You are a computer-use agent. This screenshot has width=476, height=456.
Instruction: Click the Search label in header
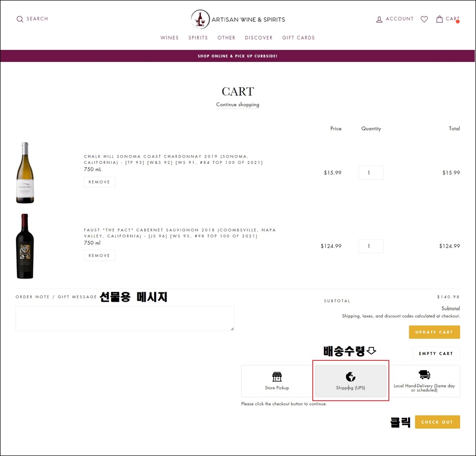coord(37,19)
